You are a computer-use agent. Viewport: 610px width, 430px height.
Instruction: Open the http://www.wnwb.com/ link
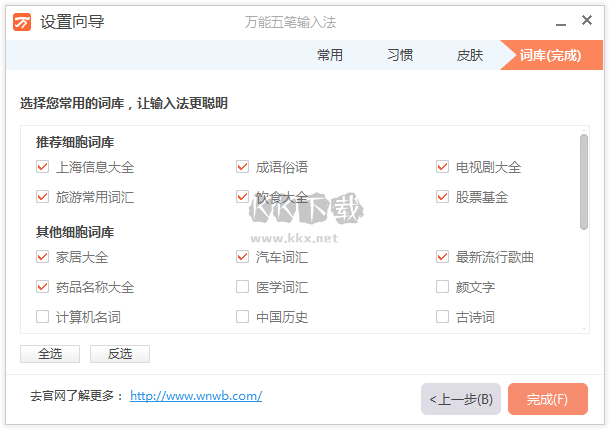196,396
